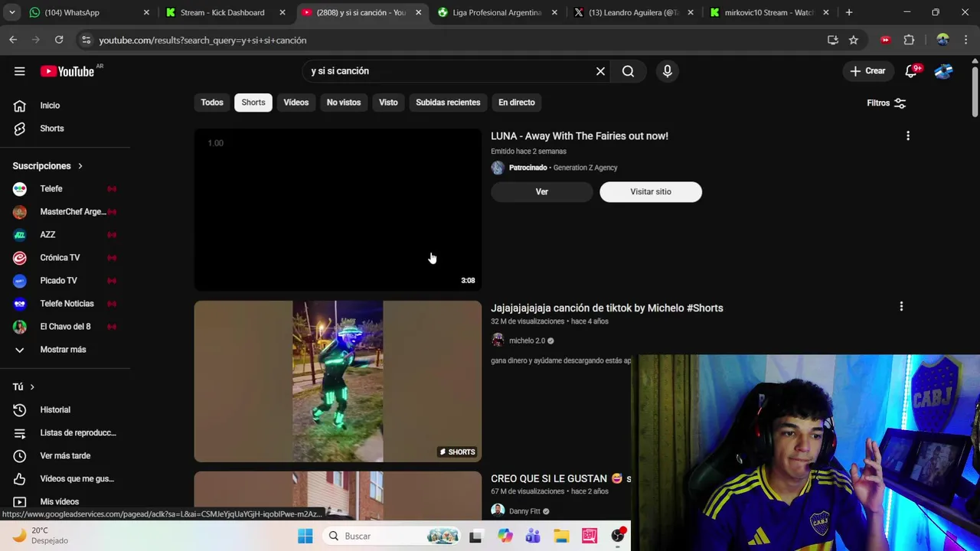
Task: Expand the Tú section
Action: pos(23,387)
